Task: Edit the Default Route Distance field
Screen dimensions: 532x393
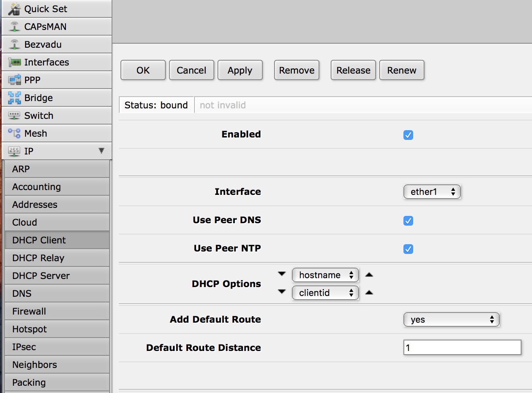Action: (x=462, y=347)
